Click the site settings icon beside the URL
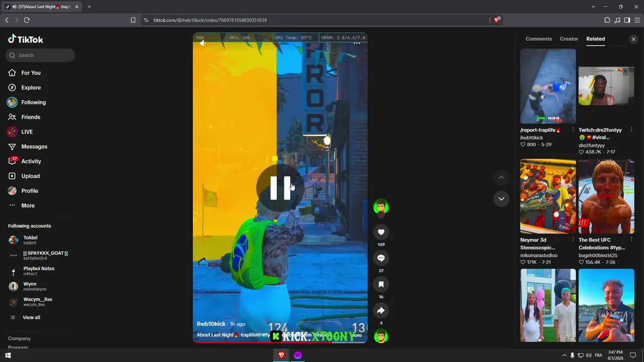Viewport: 644px width, 362px height. pos(146,20)
